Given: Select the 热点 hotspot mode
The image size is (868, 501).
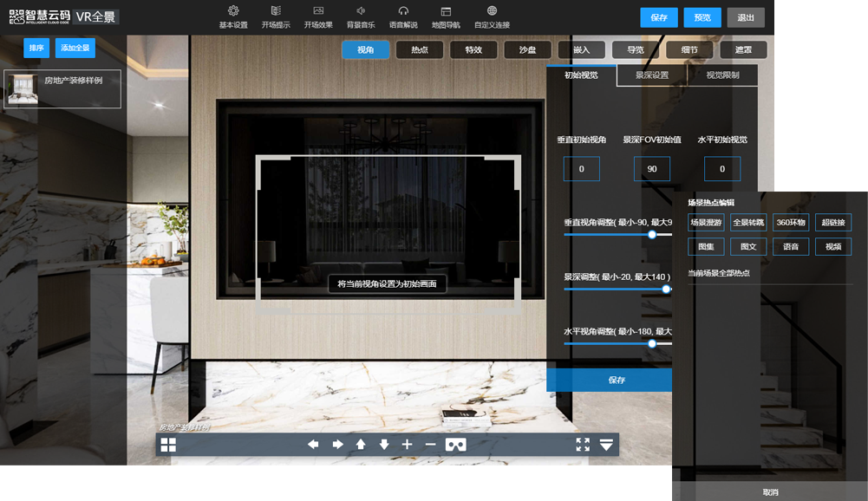Looking at the screenshot, I should (x=420, y=50).
